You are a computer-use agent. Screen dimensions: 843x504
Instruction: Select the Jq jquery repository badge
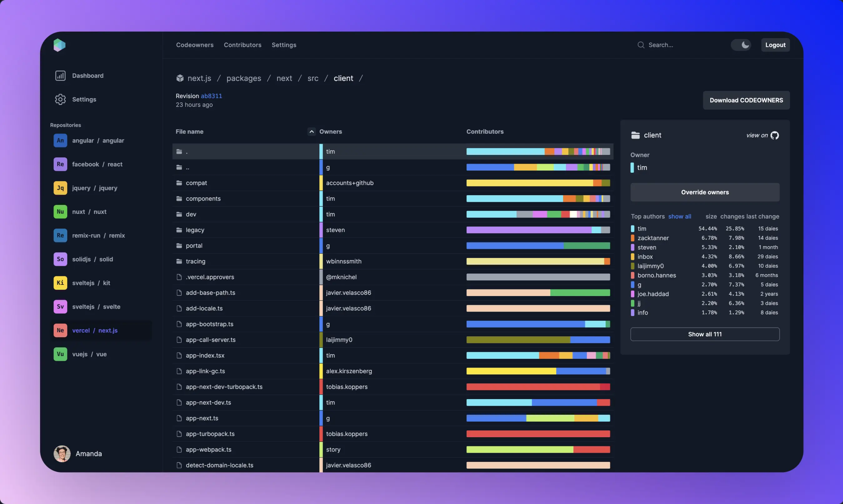click(x=60, y=188)
